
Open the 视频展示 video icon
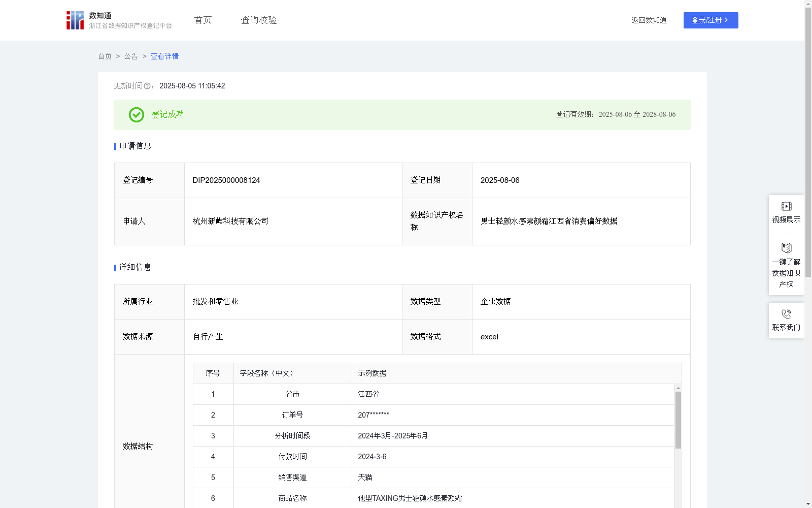coord(787,206)
